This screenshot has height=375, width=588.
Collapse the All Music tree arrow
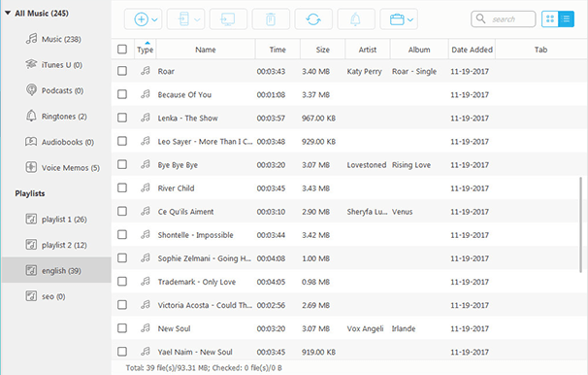tap(8, 14)
